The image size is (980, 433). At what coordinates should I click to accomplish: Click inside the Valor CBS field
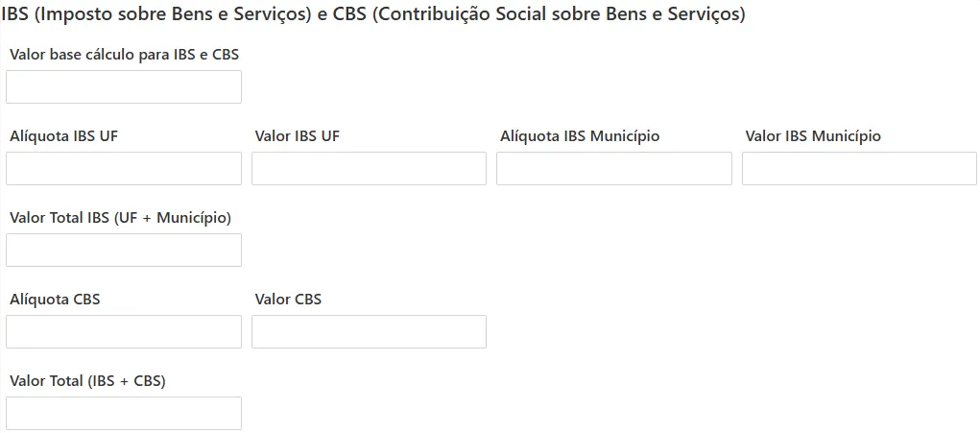[x=369, y=332]
